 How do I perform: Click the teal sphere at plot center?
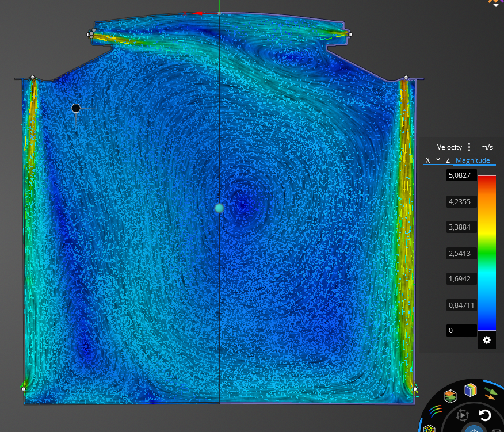219,208
